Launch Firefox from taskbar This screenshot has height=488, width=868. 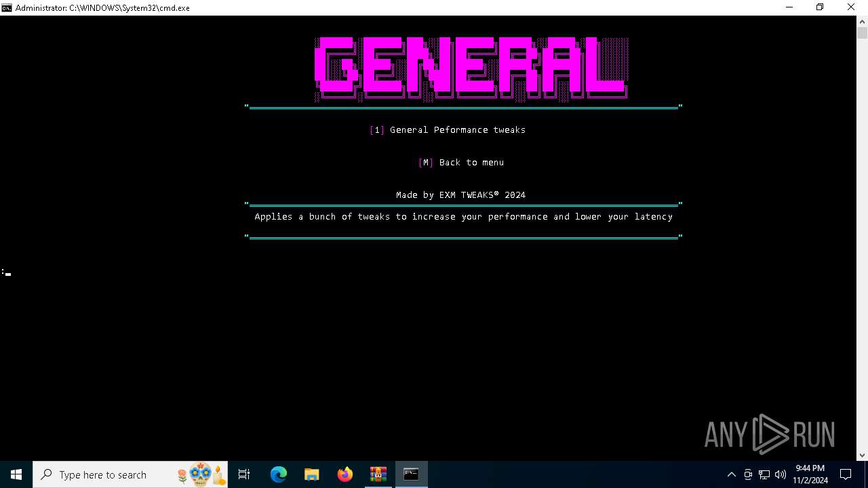tap(345, 474)
